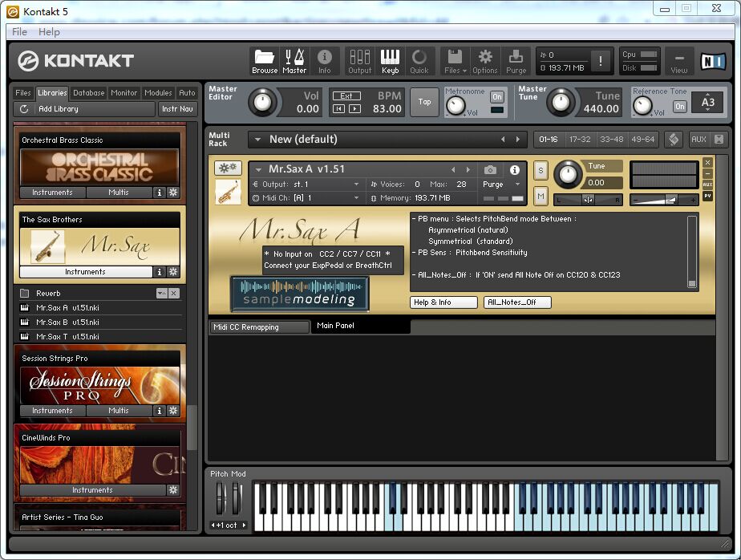Open The Sax Brothers settings gear
The width and height of the screenshot is (741, 560).
pyautogui.click(x=173, y=272)
